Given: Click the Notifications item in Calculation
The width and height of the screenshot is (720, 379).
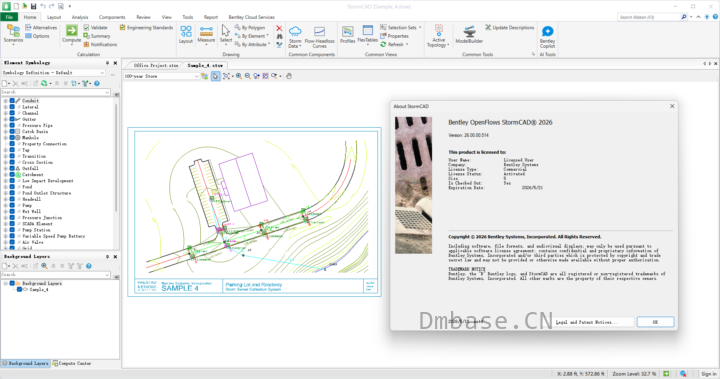Looking at the screenshot, I should coord(100,45).
